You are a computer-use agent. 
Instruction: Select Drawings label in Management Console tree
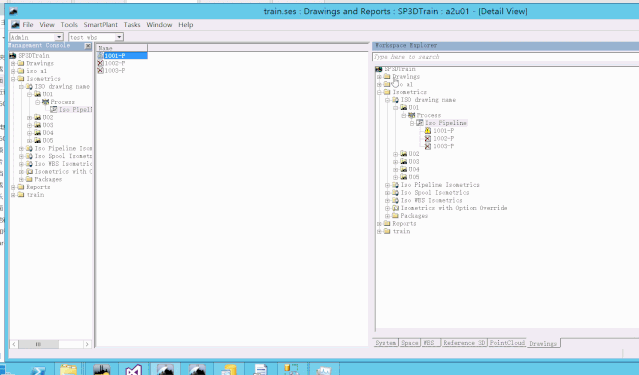click(40, 63)
